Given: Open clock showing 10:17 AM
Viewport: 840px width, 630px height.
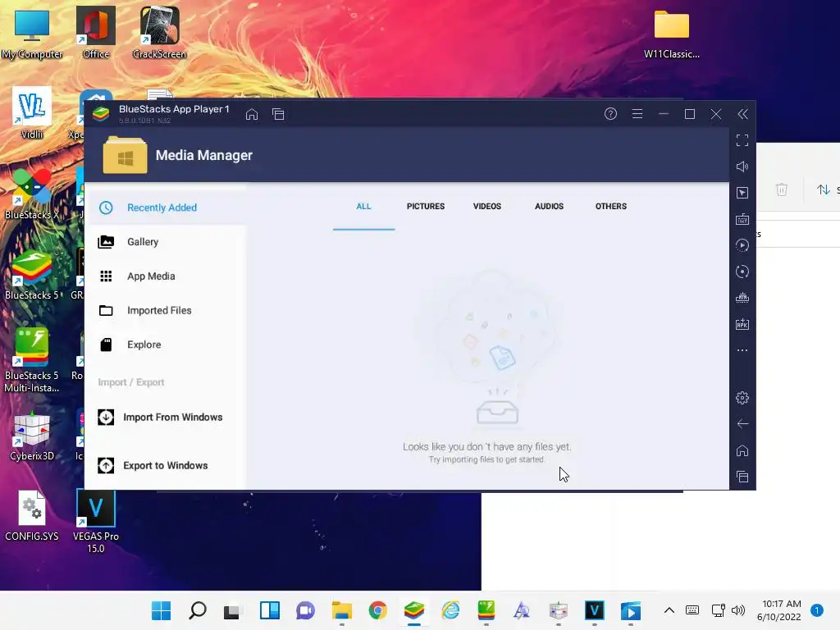Looking at the screenshot, I should (x=779, y=610).
